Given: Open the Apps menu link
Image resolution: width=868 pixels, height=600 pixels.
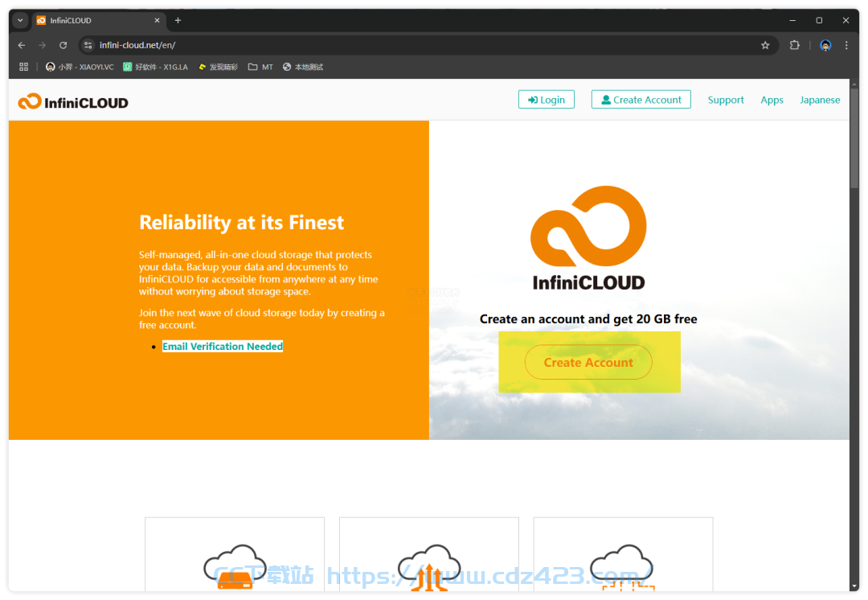Looking at the screenshot, I should pyautogui.click(x=772, y=100).
